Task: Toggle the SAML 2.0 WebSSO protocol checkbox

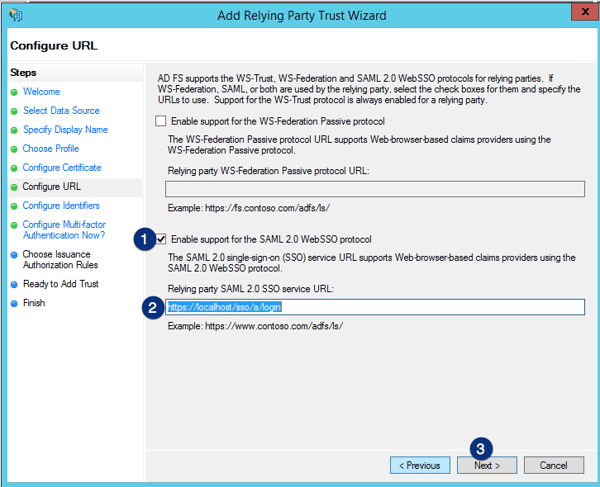Action: click(161, 239)
